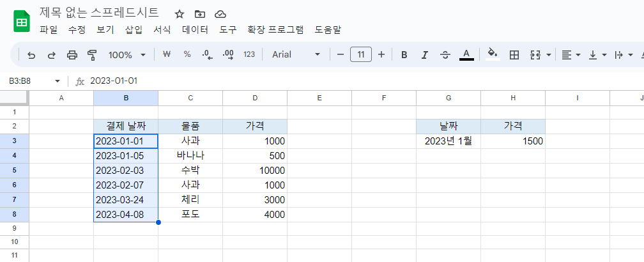Decrease font size with minus button
Viewport: 644px width, 262px height.
coord(340,54)
